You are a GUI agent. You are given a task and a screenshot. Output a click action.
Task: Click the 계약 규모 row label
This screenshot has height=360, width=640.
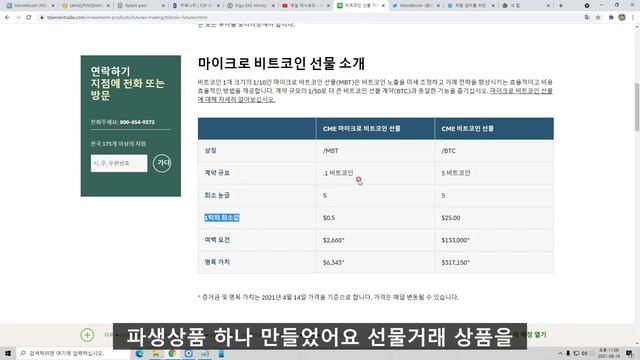[x=217, y=173]
